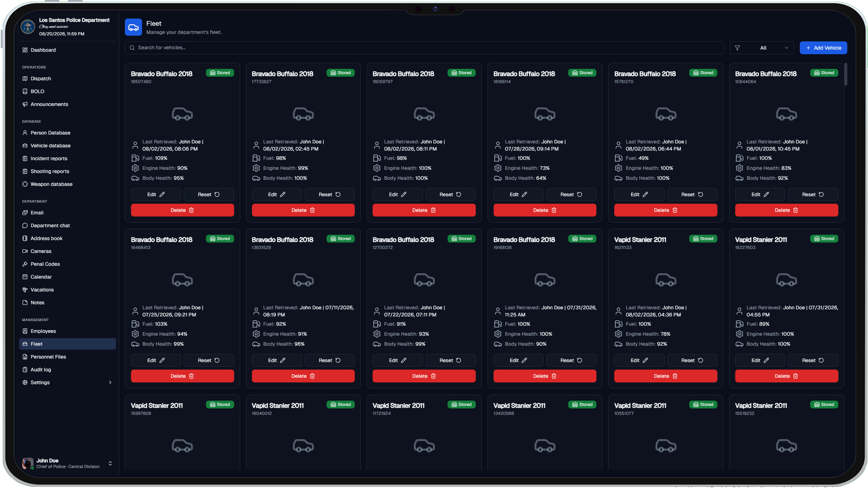Open the John Doe user menu

click(x=67, y=463)
